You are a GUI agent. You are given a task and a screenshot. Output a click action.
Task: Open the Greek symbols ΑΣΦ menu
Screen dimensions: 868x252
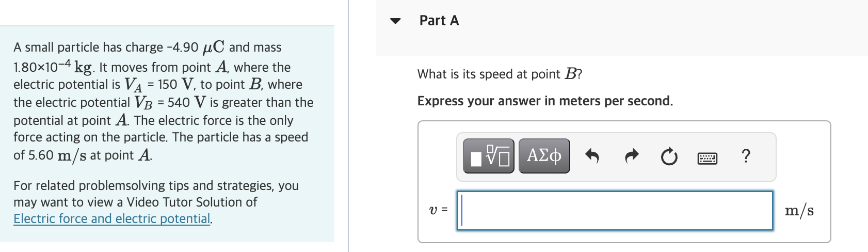pyautogui.click(x=544, y=156)
